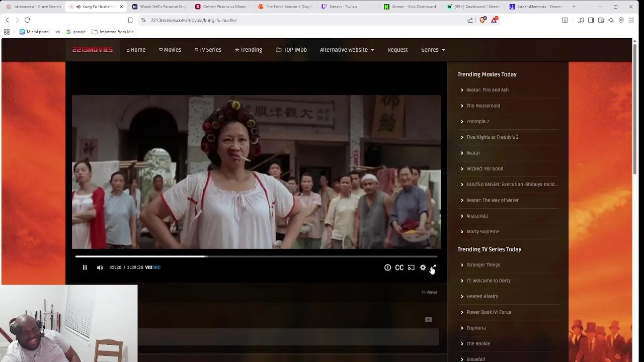The height and width of the screenshot is (362, 644).
Task: Switch to Stream - Twitch tab
Action: [348, 7]
